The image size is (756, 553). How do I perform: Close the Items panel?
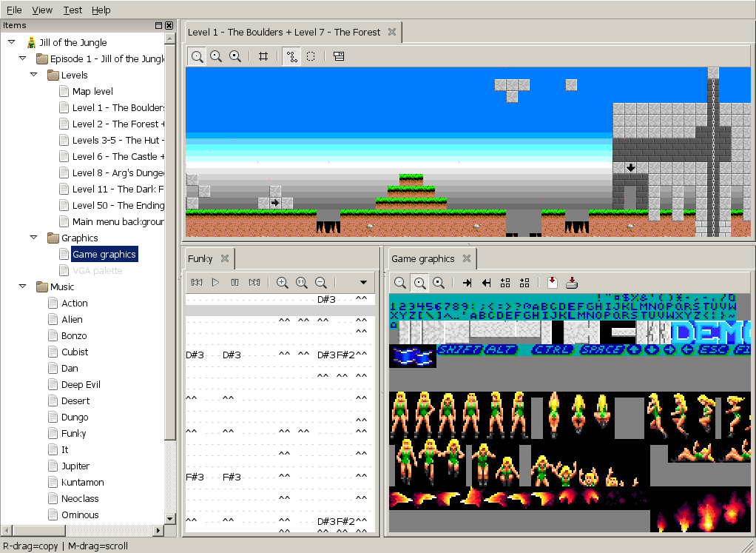point(169,26)
